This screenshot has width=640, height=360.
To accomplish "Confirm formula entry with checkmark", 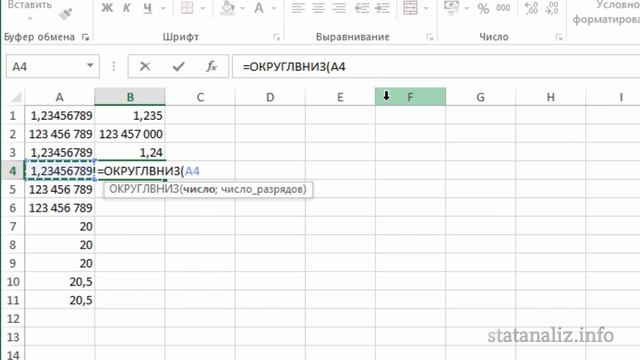I will coord(178,66).
